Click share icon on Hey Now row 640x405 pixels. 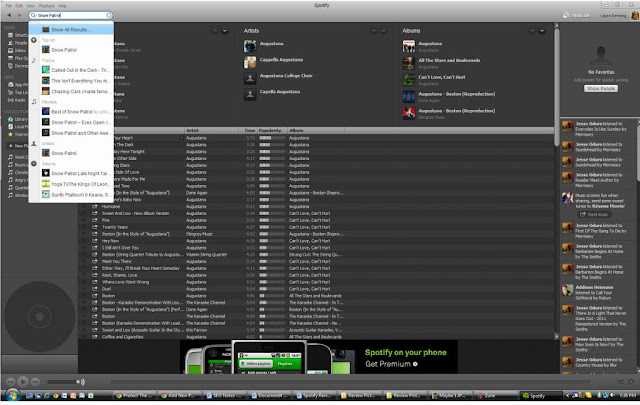[95, 241]
